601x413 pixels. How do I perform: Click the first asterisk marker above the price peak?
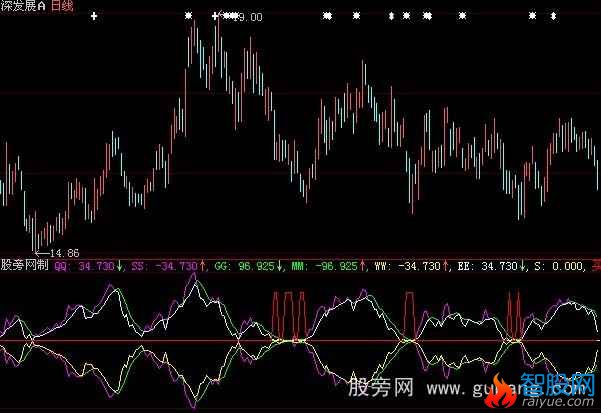188,16
